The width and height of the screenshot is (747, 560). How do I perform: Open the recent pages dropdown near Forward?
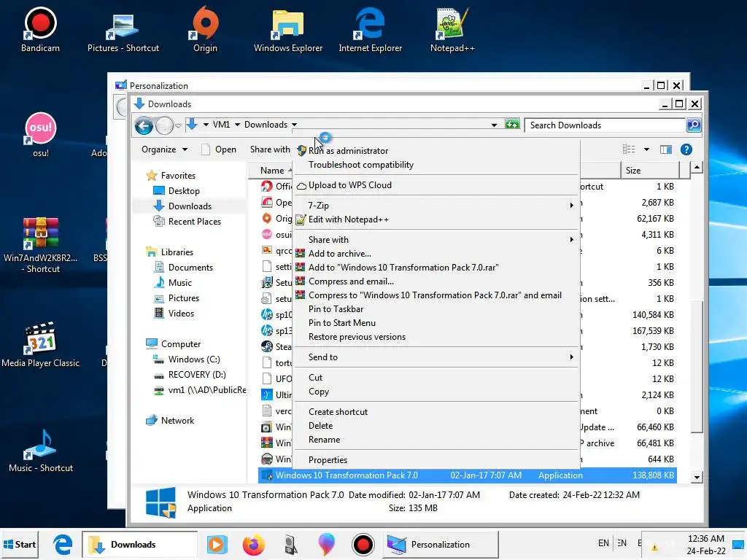(178, 125)
